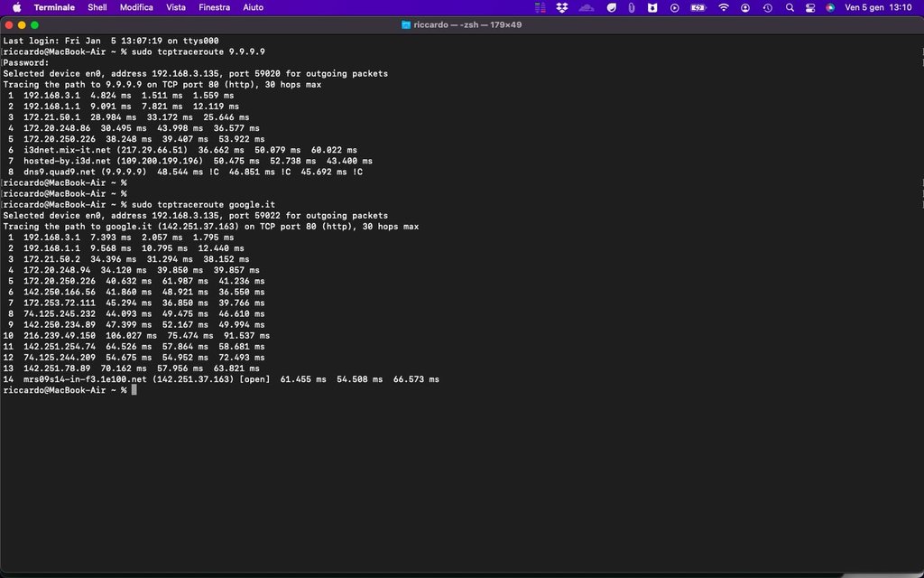The width and height of the screenshot is (924, 578).
Task: Click the terminal cursor at the last prompt
Action: (134, 390)
